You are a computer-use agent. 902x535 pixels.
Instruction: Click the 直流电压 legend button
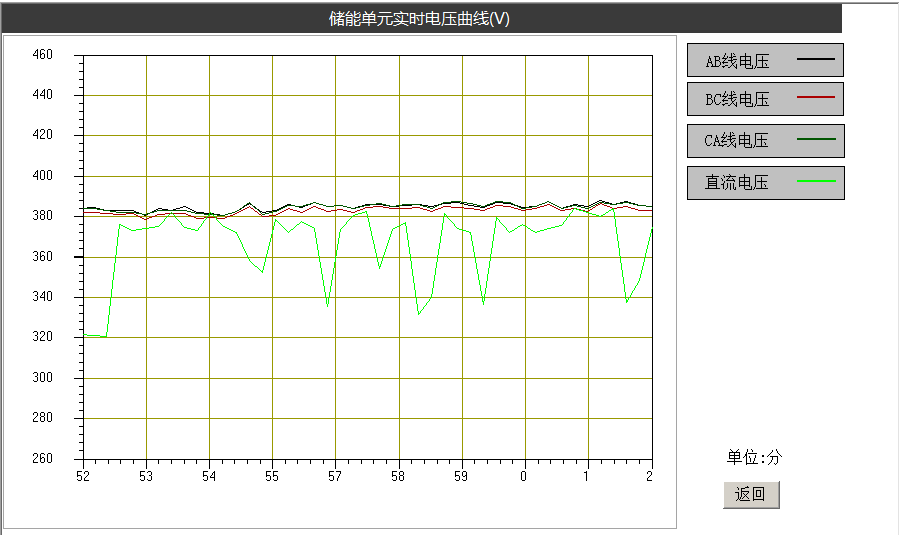click(x=765, y=182)
